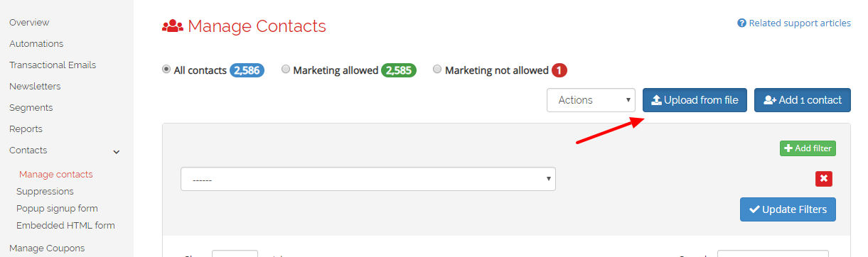Screen dimensions: 868x257
Task: Click the upload icon in Upload from file
Action: [x=657, y=100]
